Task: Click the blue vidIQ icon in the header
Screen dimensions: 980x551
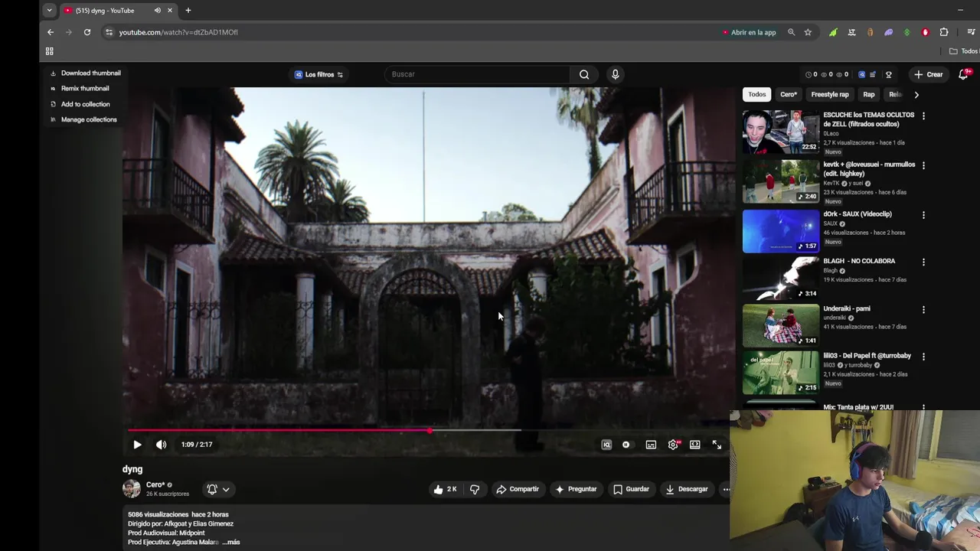Action: pyautogui.click(x=862, y=74)
